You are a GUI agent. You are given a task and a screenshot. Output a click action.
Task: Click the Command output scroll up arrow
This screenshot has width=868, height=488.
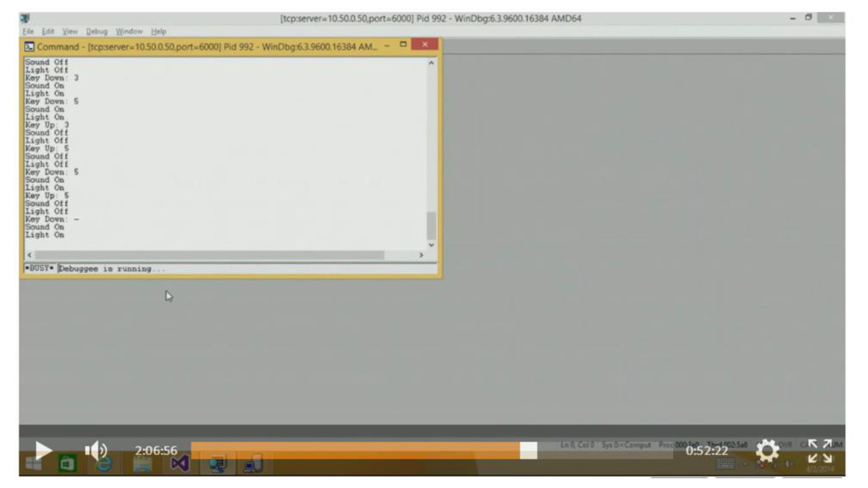coord(431,63)
